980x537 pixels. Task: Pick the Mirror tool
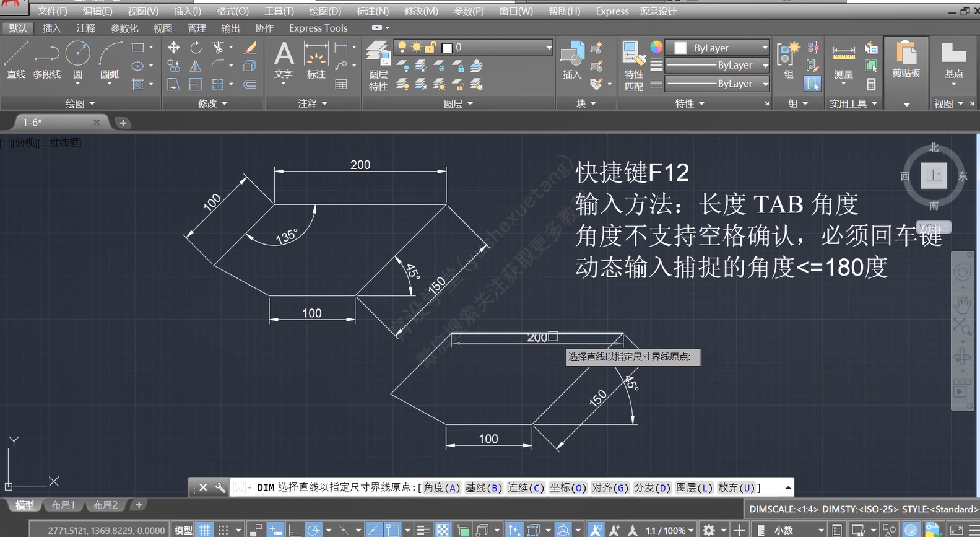(x=196, y=66)
